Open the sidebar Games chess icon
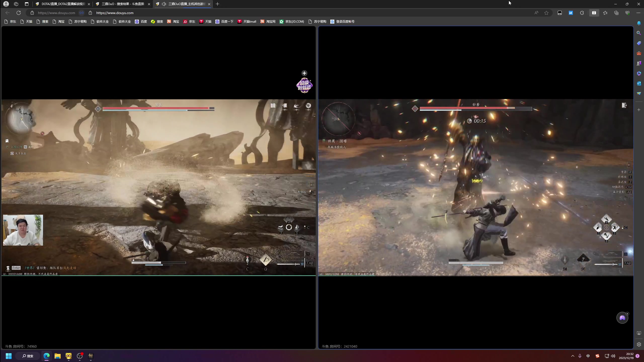 pyautogui.click(x=639, y=63)
